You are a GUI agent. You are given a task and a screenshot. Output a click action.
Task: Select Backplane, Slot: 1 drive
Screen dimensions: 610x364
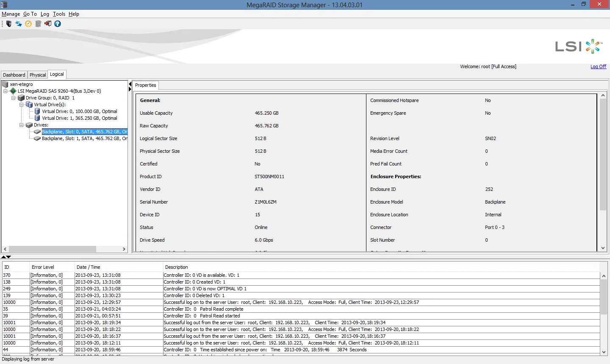click(x=84, y=138)
